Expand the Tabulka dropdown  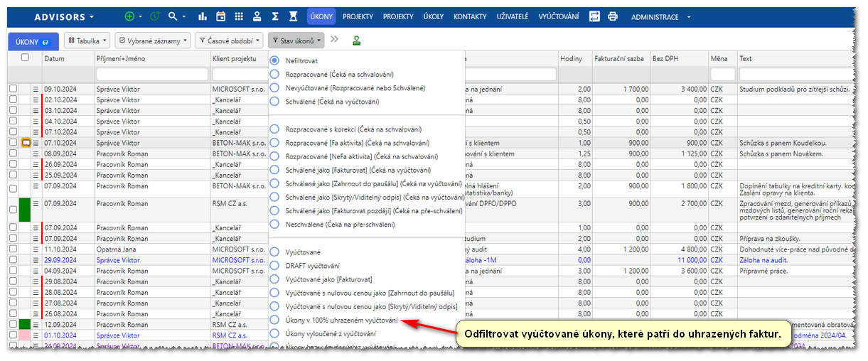pyautogui.click(x=88, y=41)
